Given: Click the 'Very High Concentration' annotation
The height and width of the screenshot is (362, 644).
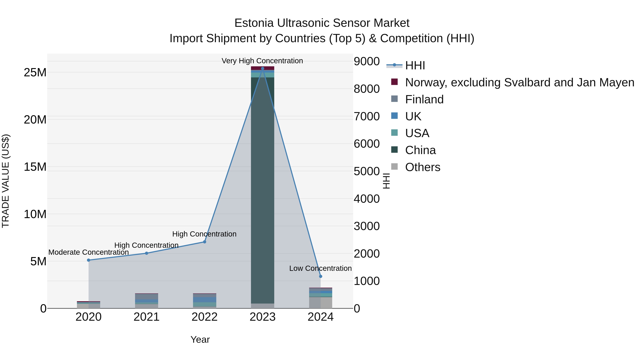Looking at the screenshot, I should 262,61.
